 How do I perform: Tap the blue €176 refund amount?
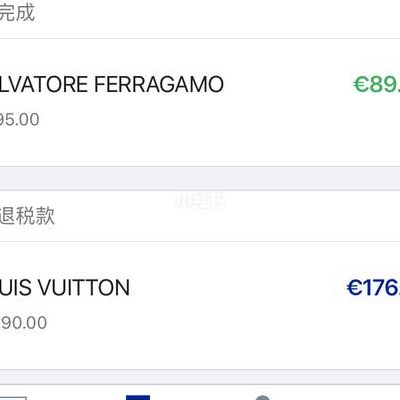373,287
